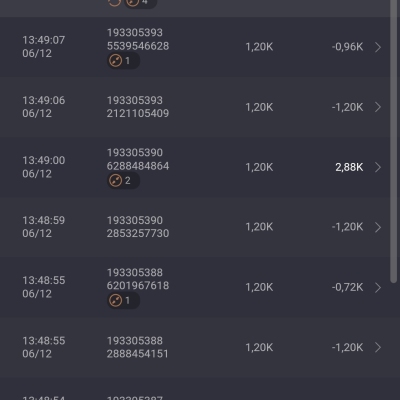Click the badge icon in the 6288484864 row
Image resolution: width=400 pixels, height=400 pixels.
(x=123, y=181)
